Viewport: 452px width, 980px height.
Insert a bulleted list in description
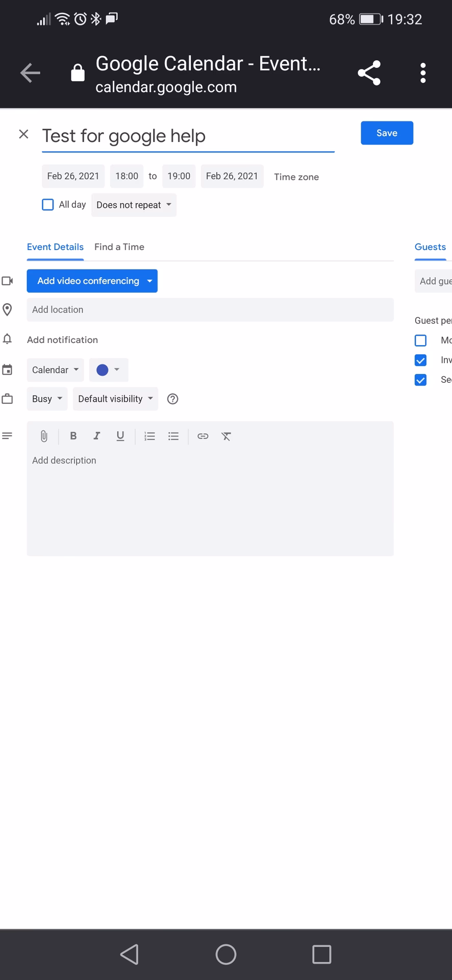173,436
